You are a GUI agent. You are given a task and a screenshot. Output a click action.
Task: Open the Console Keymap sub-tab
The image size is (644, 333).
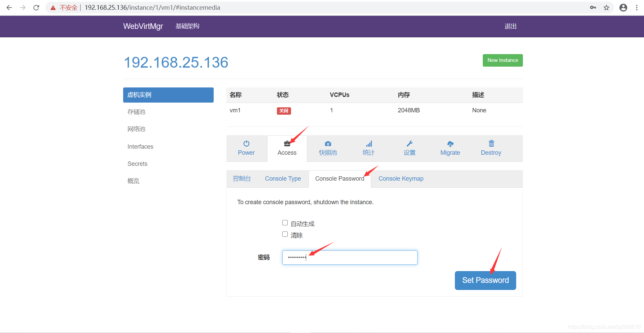click(401, 179)
